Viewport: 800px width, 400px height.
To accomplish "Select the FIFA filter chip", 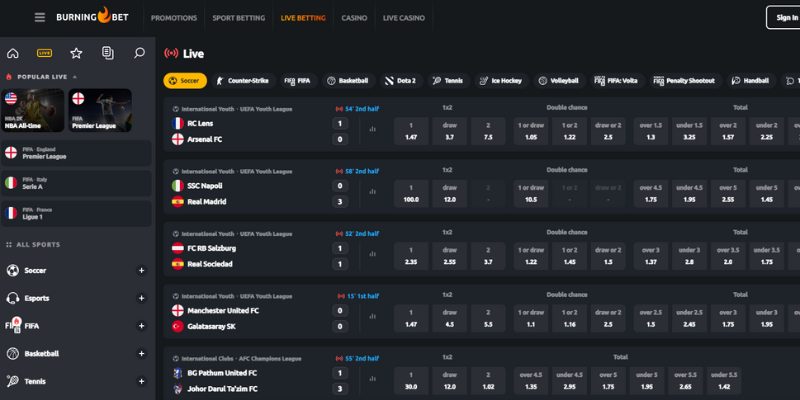I will 298,81.
